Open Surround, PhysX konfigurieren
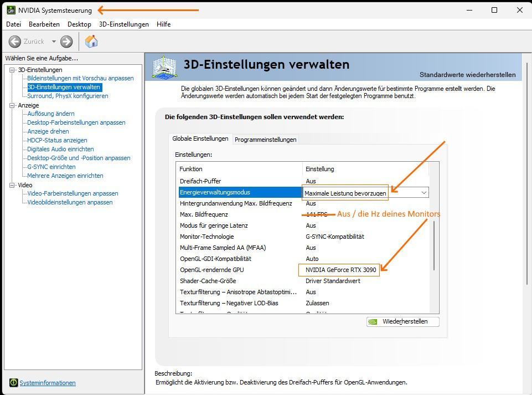The width and height of the screenshot is (532, 395). (68, 96)
